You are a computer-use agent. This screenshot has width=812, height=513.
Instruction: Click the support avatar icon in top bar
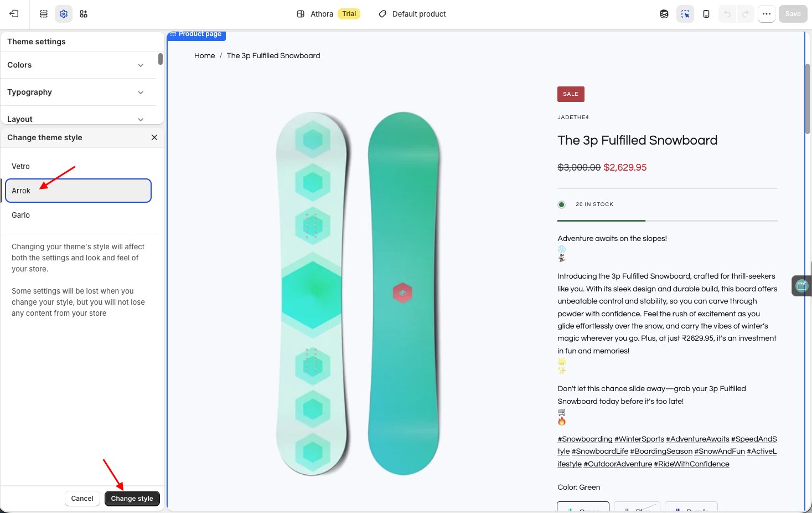point(664,14)
